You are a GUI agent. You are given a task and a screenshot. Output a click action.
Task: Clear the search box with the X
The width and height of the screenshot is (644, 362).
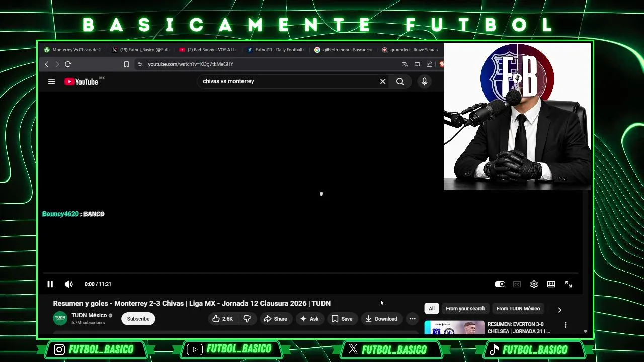click(383, 81)
